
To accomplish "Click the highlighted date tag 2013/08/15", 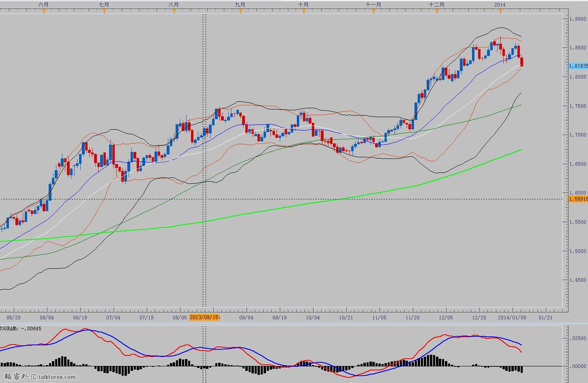I will click(x=204, y=317).
